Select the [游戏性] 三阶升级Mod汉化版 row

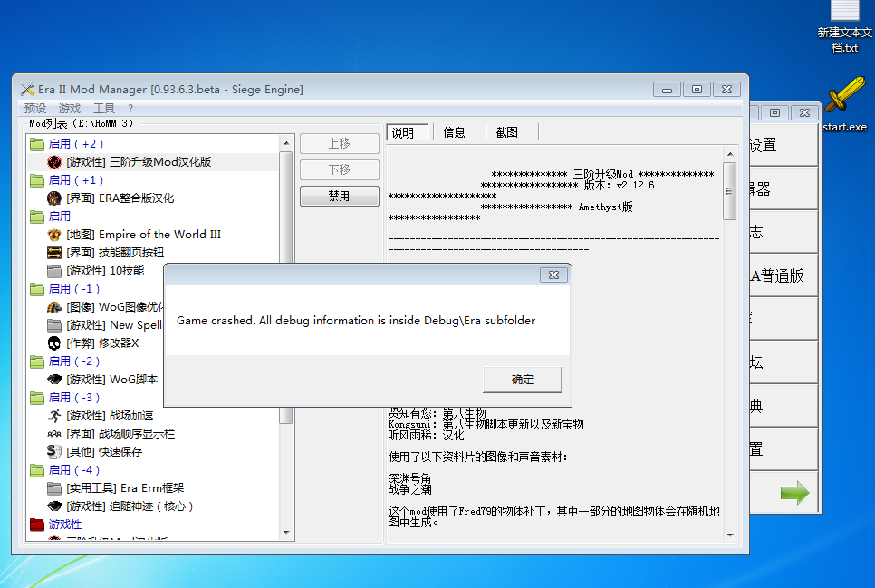pos(153,162)
